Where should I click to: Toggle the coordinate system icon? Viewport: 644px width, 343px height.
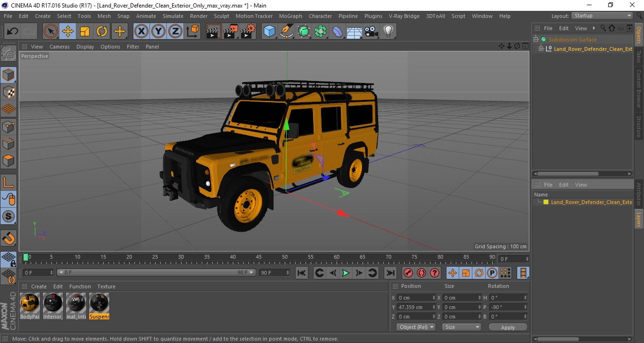192,32
